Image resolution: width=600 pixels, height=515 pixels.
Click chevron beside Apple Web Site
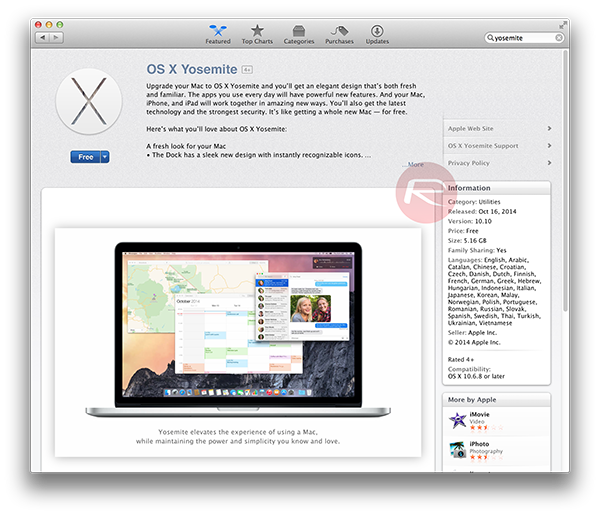(549, 129)
